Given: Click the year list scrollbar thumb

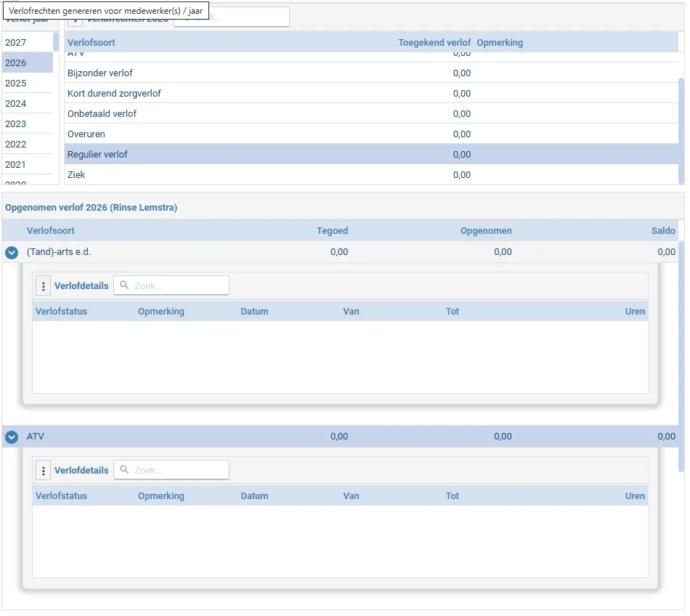Looking at the screenshot, I should (56, 42).
